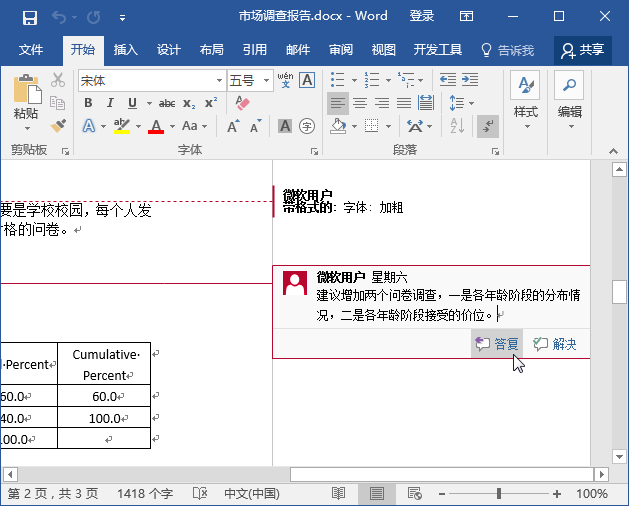629x506 pixels.
Task: Open the 插入 ribbon tab
Action: [x=126, y=50]
